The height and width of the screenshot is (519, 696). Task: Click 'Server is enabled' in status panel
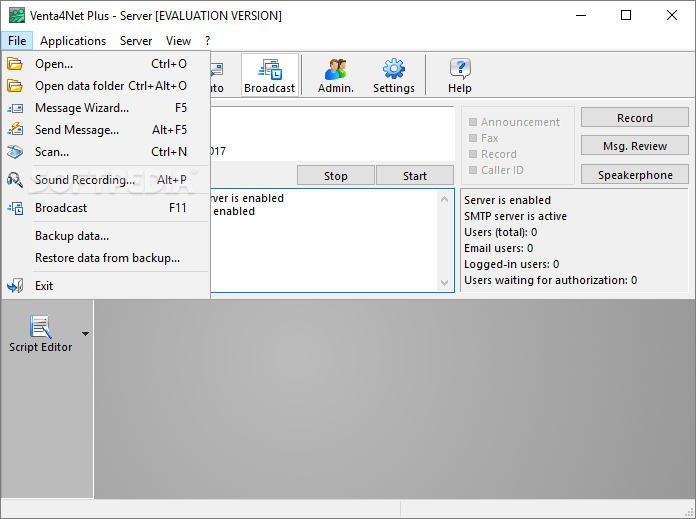click(507, 200)
